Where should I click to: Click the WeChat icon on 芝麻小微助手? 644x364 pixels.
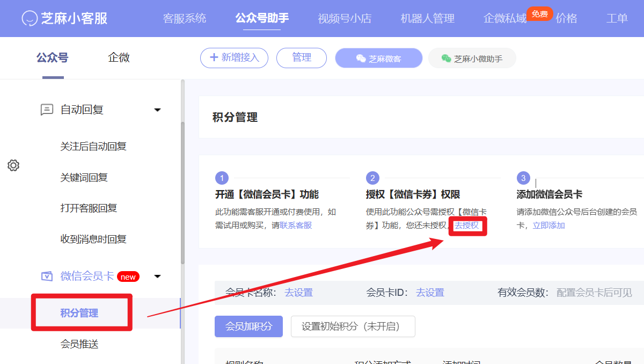tap(446, 59)
